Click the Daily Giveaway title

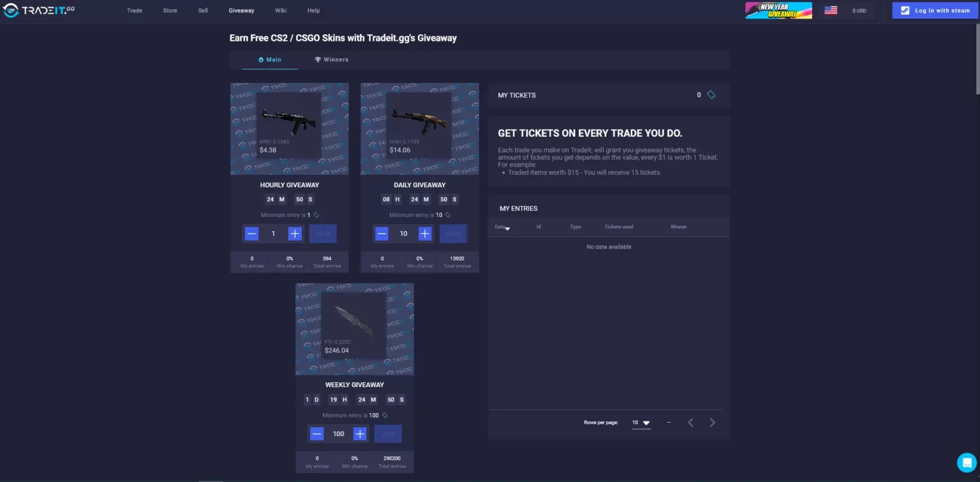[x=420, y=185]
